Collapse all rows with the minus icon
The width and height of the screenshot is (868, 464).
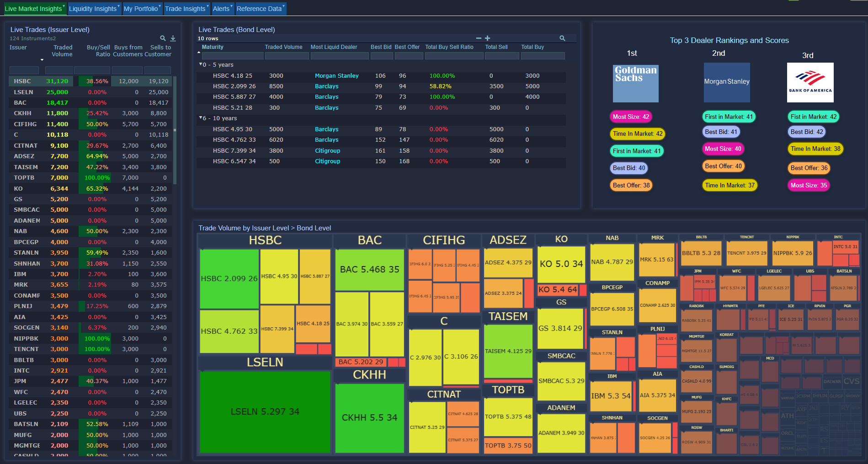(479, 38)
